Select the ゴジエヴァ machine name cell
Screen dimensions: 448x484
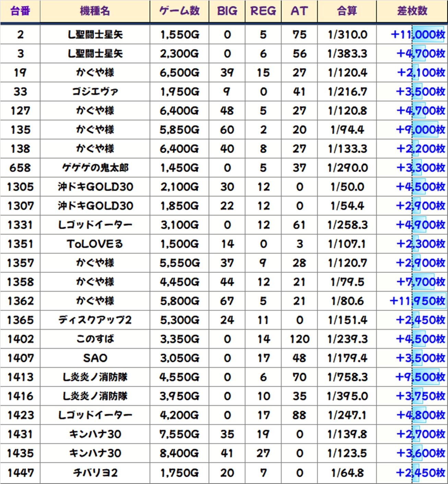(95, 92)
